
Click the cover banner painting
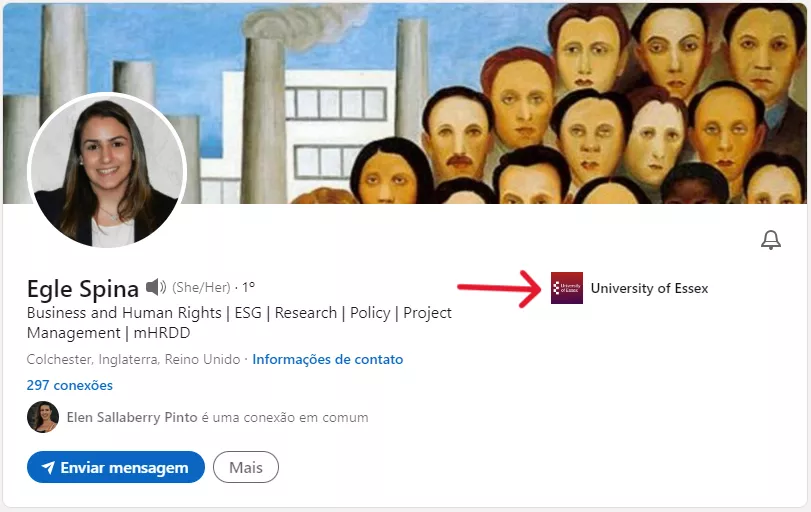(500, 100)
